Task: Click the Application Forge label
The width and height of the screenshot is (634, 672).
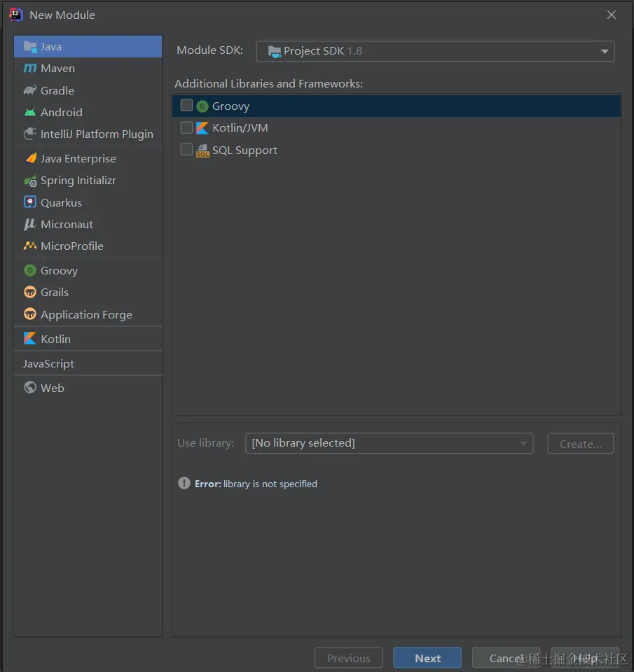Action: click(x=86, y=314)
